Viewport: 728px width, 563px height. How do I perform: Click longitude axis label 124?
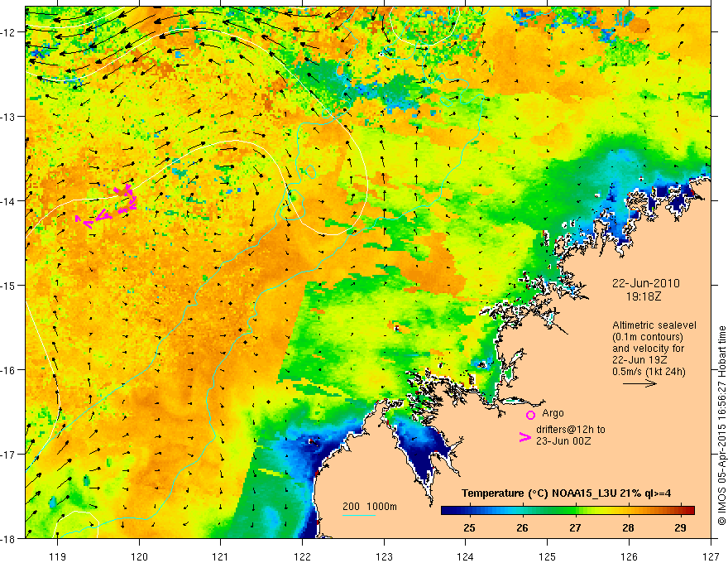(466, 556)
